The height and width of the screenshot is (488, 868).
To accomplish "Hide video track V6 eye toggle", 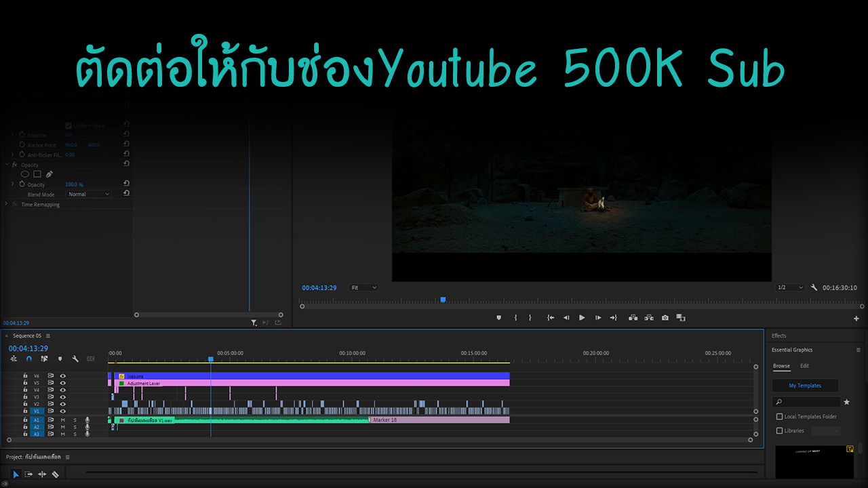I will coord(62,375).
